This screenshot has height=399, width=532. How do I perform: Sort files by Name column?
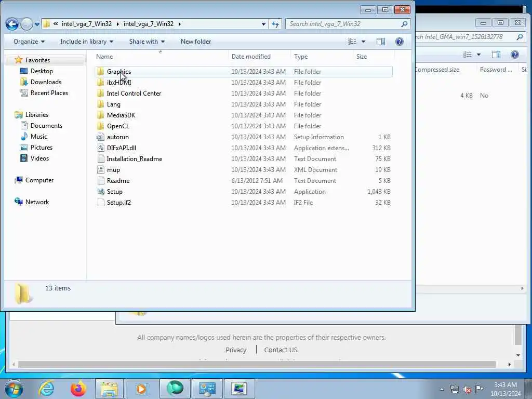point(104,56)
